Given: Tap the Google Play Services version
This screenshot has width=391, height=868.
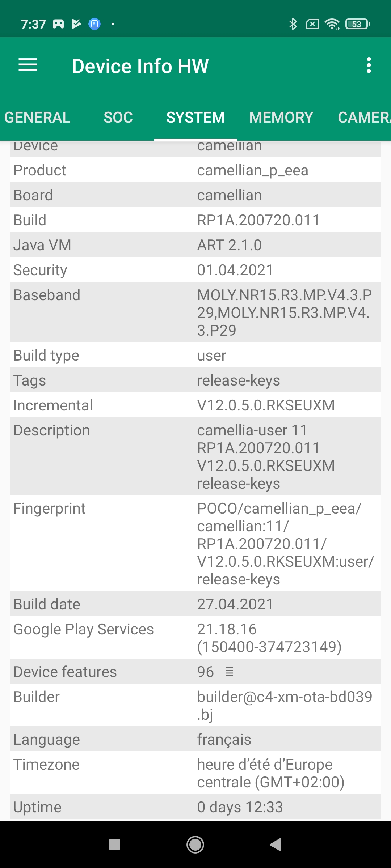Looking at the screenshot, I should 269,638.
